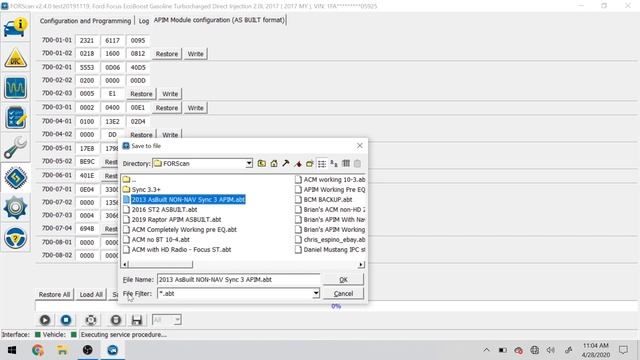Image resolution: width=640 pixels, height=360 pixels.
Task: Click the 0%-progress bar
Action: [x=336, y=306]
